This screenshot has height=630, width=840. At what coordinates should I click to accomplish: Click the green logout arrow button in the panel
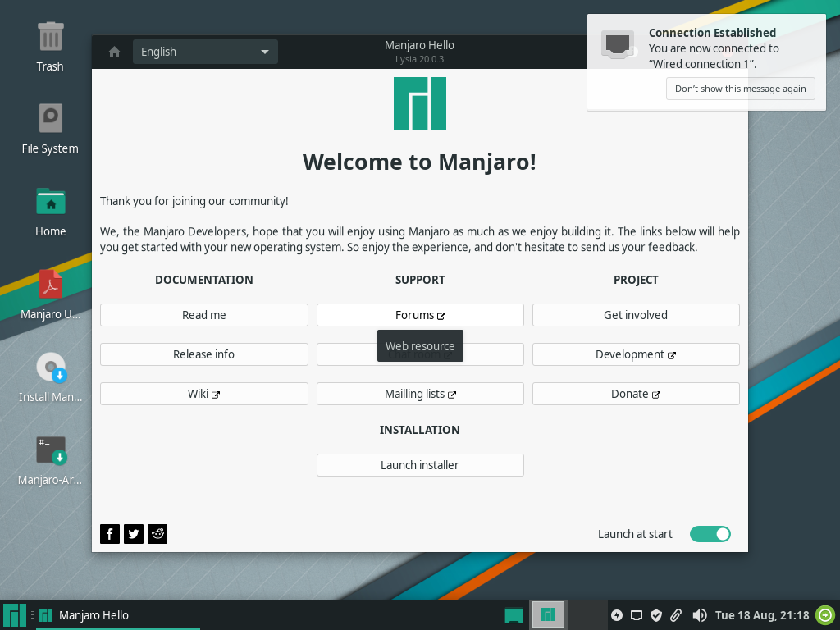[x=825, y=615]
